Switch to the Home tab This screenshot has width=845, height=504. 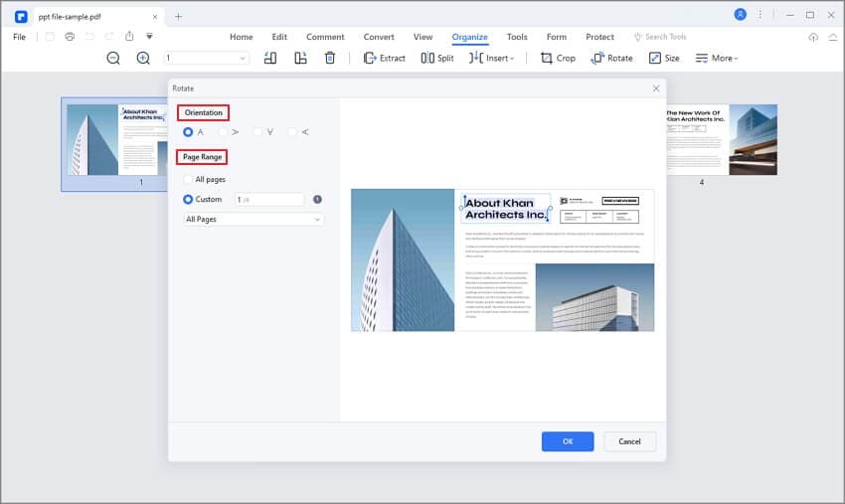(241, 37)
